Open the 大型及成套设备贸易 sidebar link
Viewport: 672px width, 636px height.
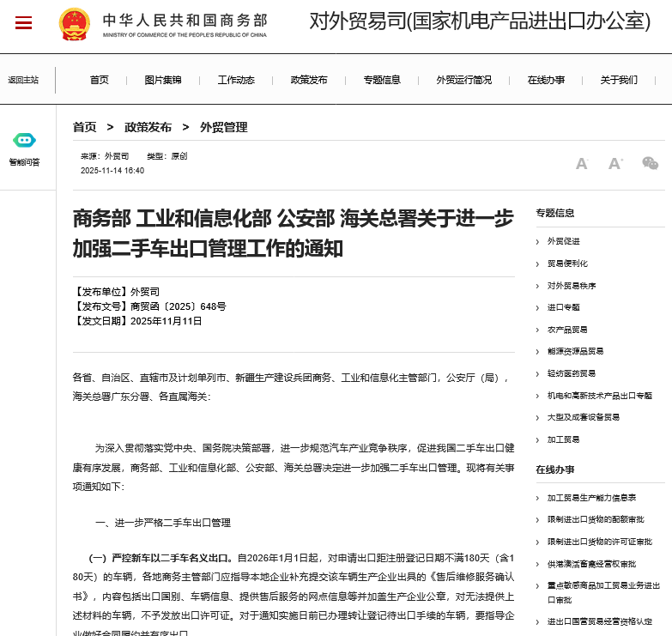pyautogui.click(x=584, y=417)
